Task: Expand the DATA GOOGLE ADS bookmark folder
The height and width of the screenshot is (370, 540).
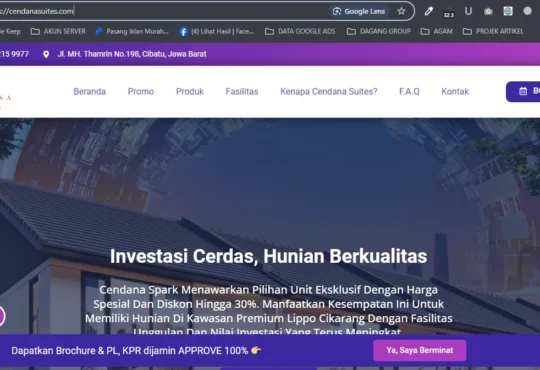Action: click(300, 31)
